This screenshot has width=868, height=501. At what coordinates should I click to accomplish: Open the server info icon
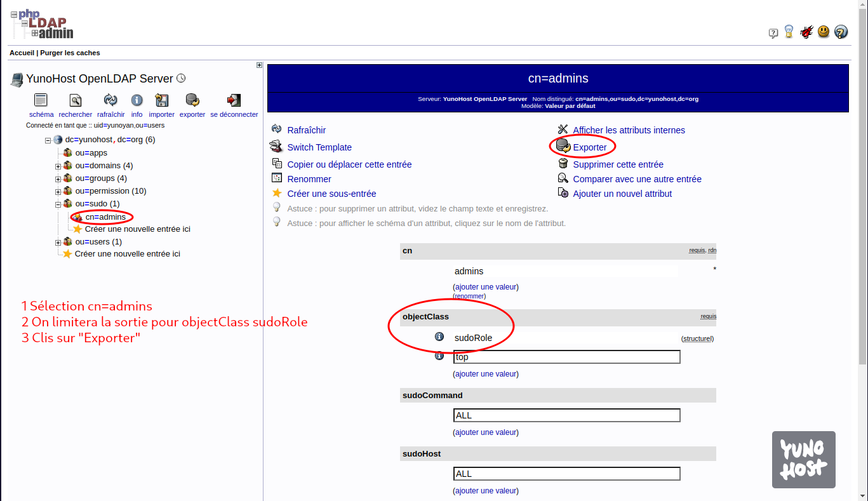pyautogui.click(x=137, y=100)
